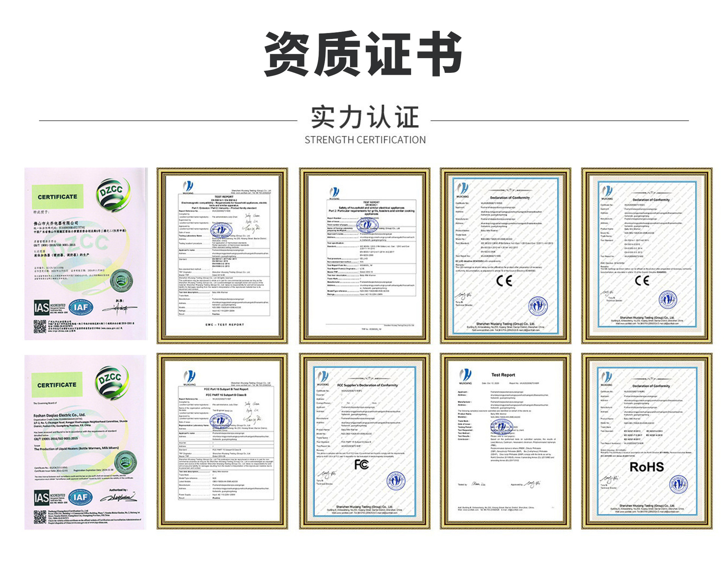The width and height of the screenshot is (728, 588).
Task: Open the FCC Part 15 Subpart B Test Report
Action: pyautogui.click(x=222, y=441)
